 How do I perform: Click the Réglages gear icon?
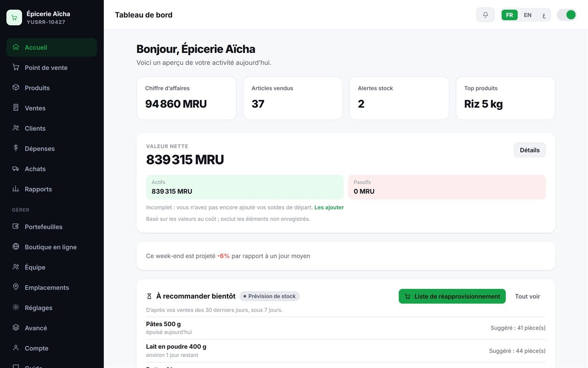point(16,307)
